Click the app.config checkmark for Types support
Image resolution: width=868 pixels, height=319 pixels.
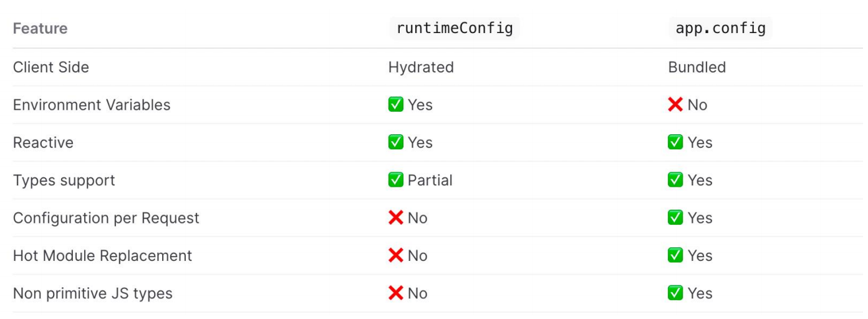tap(675, 180)
